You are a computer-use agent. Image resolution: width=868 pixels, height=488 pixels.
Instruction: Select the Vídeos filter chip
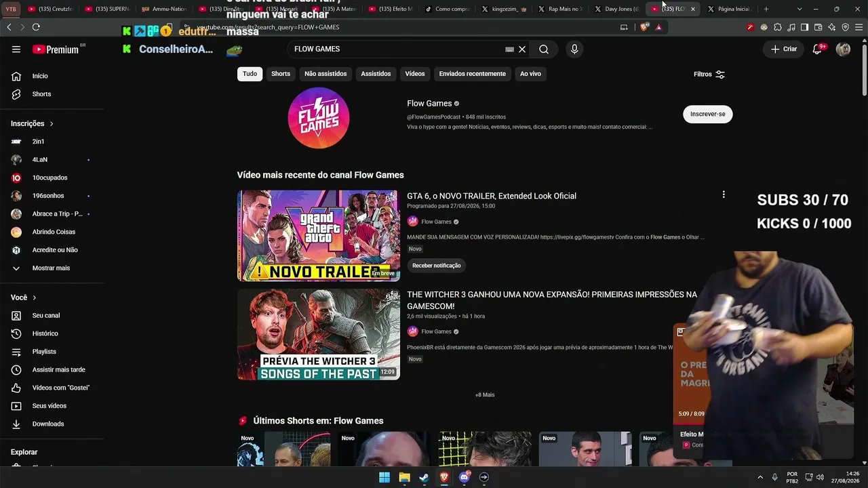click(415, 74)
